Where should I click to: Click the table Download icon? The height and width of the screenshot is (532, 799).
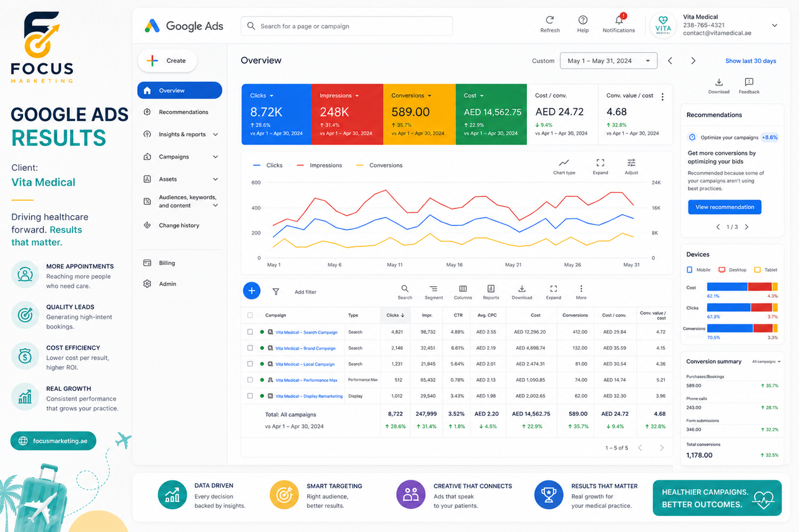pyautogui.click(x=522, y=288)
